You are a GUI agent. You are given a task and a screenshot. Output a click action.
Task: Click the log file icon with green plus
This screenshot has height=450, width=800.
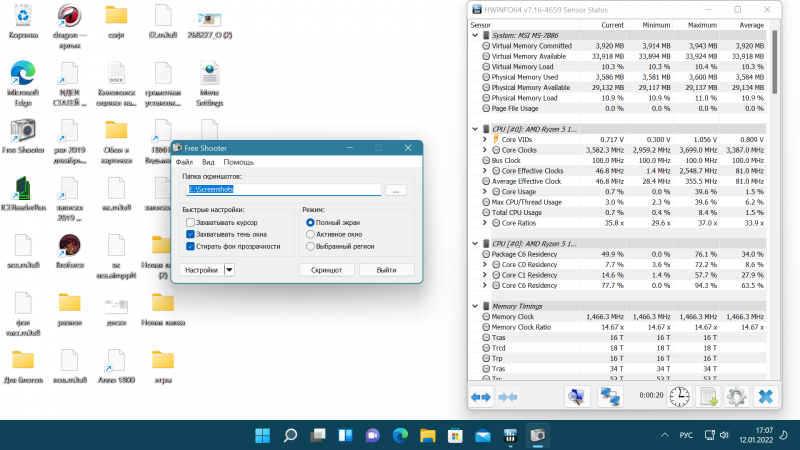click(708, 397)
